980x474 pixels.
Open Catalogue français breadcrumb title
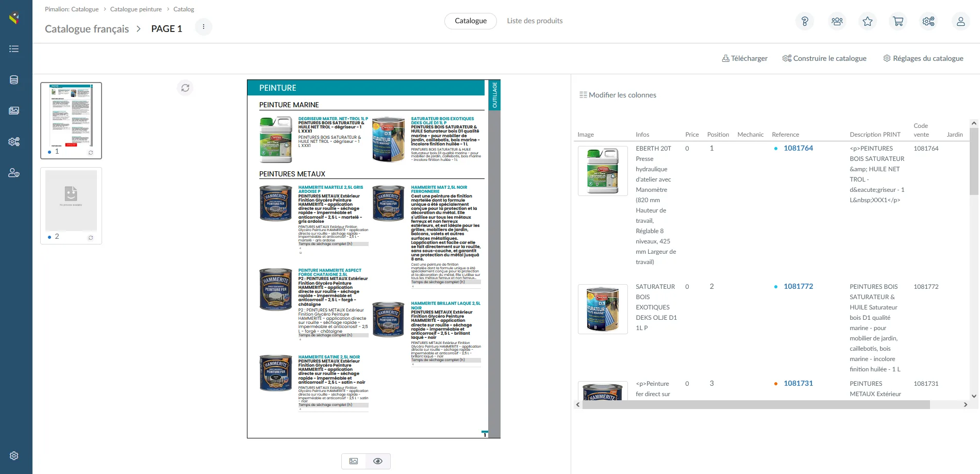point(87,29)
